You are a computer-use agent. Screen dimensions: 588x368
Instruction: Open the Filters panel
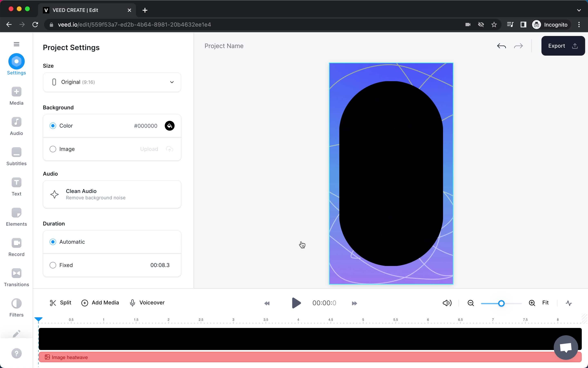pyautogui.click(x=16, y=308)
